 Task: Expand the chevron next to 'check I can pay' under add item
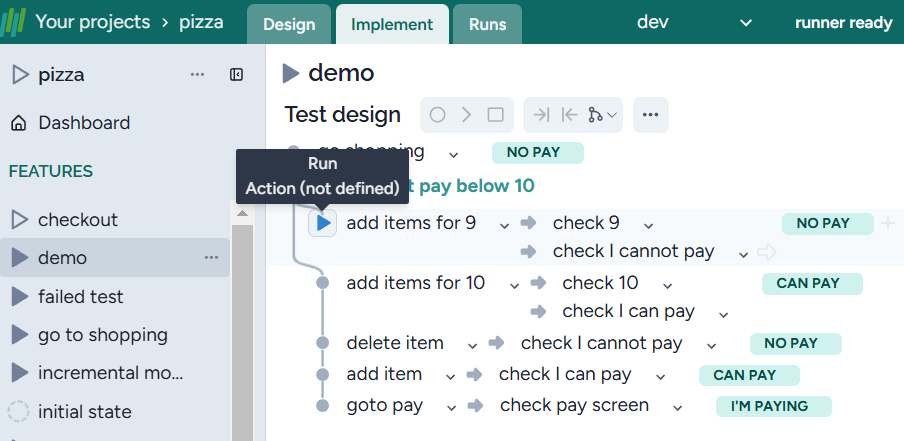(660, 376)
